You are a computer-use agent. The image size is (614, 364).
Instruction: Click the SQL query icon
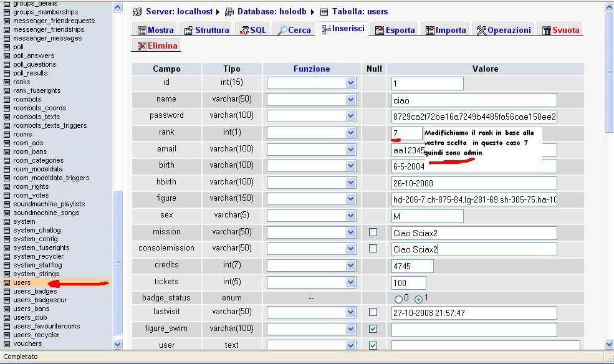pyautogui.click(x=244, y=31)
